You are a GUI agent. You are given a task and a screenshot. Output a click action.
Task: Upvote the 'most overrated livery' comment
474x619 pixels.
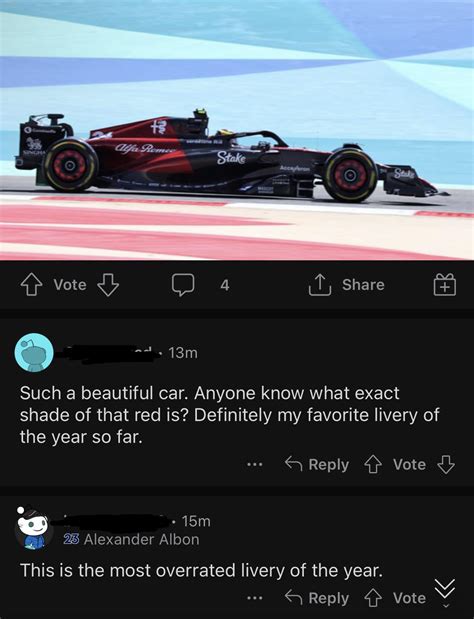tap(373, 598)
